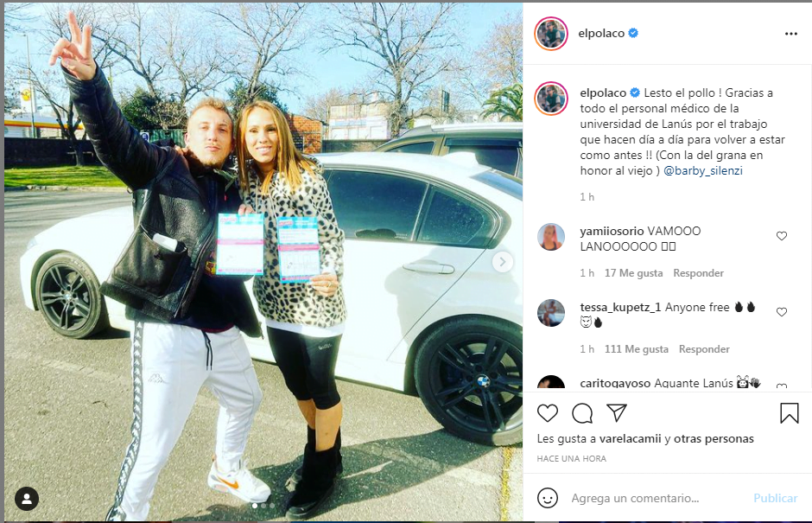Click Responder under yamiiosorio's comment
This screenshot has height=523, width=812.
point(698,273)
